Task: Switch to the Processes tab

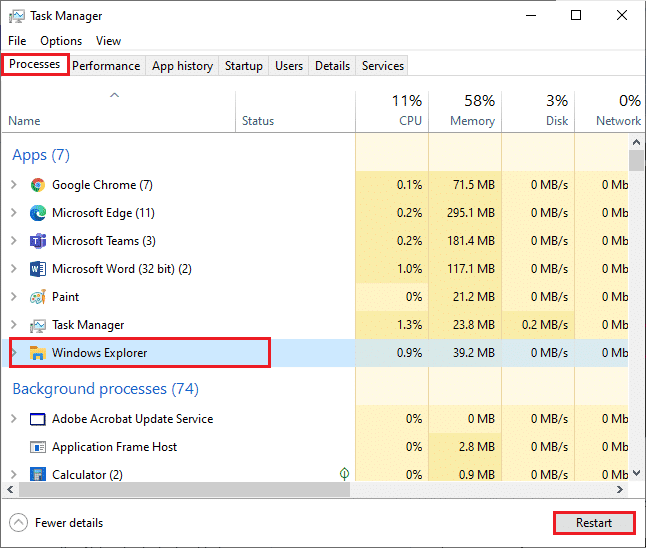Action: click(35, 64)
